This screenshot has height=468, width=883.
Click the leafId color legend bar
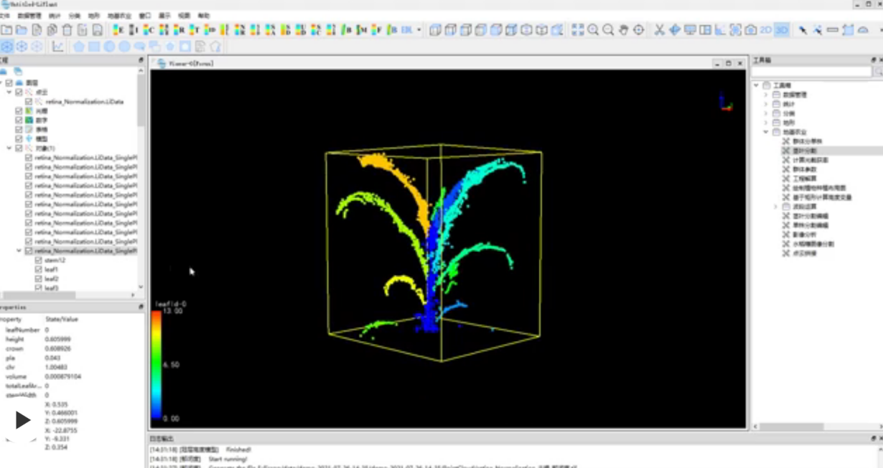tap(157, 366)
